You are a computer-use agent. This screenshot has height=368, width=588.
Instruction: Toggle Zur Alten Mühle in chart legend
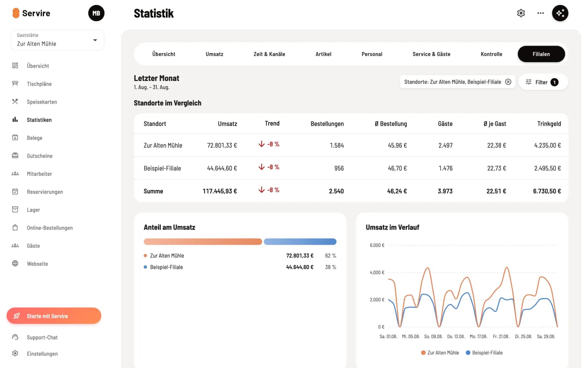click(440, 353)
